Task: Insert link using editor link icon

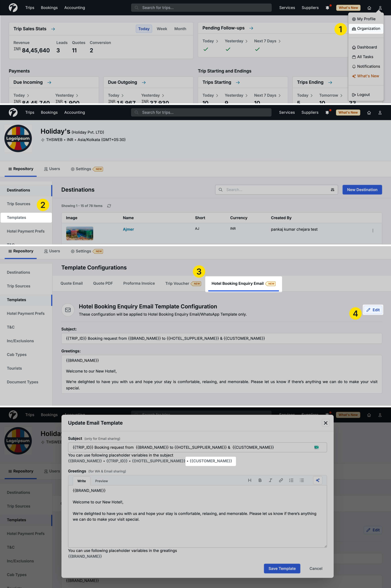Action: [x=281, y=480]
